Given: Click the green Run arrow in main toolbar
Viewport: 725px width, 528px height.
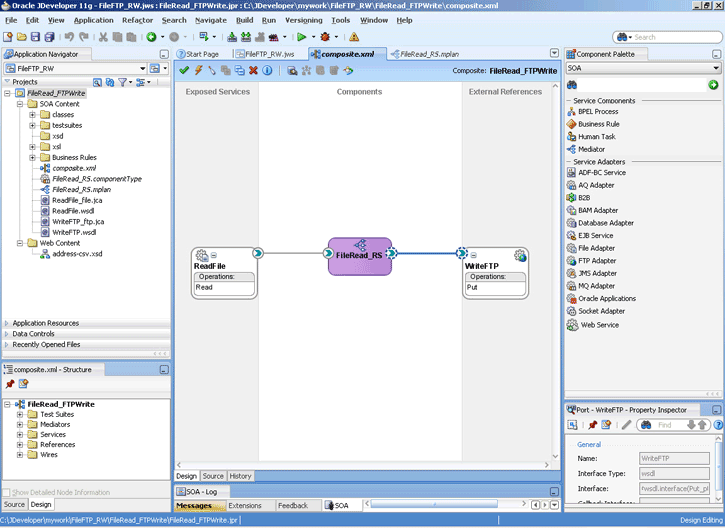Looking at the screenshot, I should coord(299,37).
